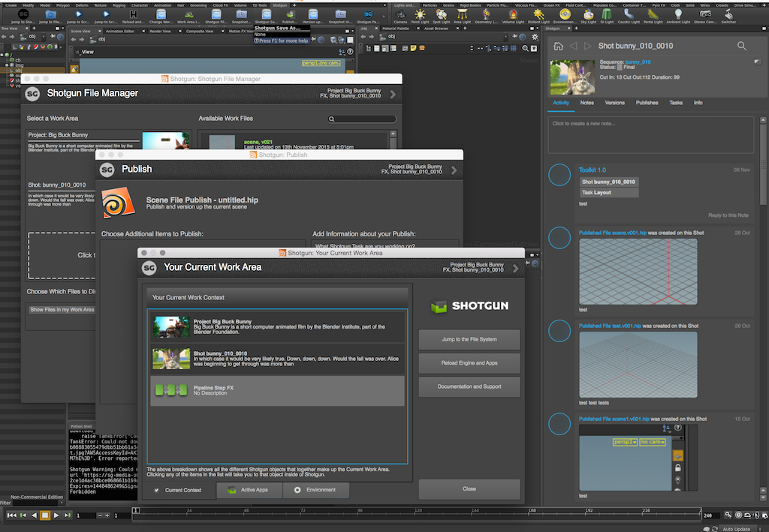Open the Scene View tab

coord(80,31)
